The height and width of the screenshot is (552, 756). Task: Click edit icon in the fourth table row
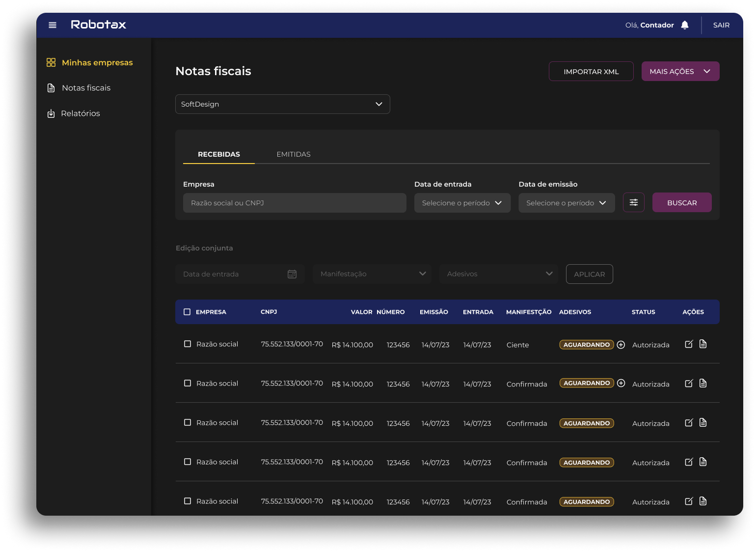(x=689, y=462)
